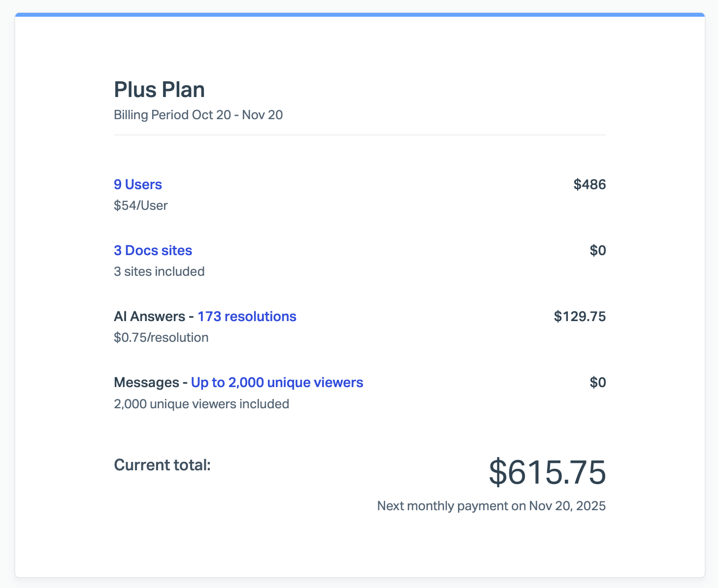
Task: Click the blue bar atop the billing card
Action: pyautogui.click(x=359, y=15)
